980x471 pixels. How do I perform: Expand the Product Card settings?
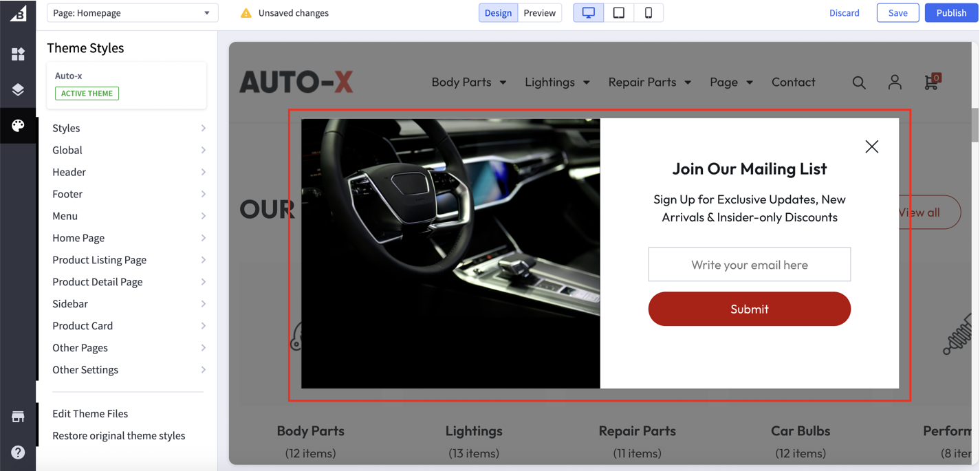(128, 326)
